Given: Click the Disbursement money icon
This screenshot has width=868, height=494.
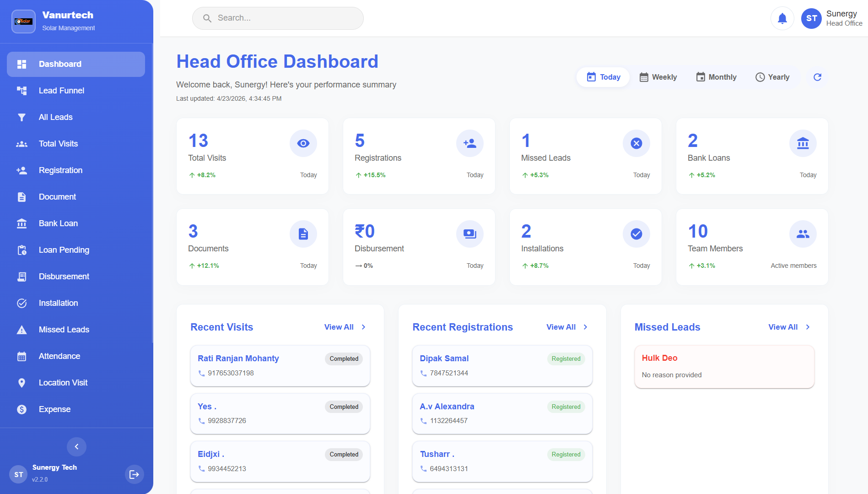Looking at the screenshot, I should click(x=469, y=234).
